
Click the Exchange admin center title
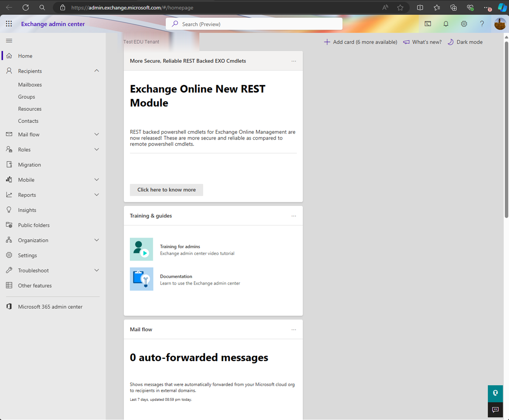click(53, 24)
